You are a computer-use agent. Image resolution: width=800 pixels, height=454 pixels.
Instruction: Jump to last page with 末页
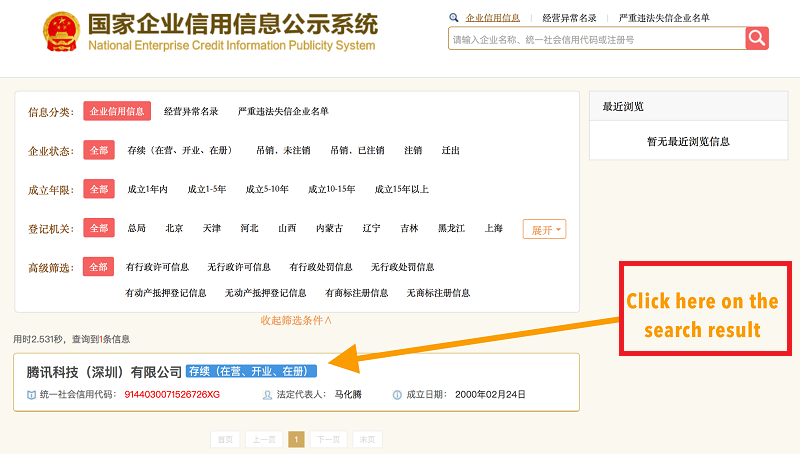coord(367,439)
